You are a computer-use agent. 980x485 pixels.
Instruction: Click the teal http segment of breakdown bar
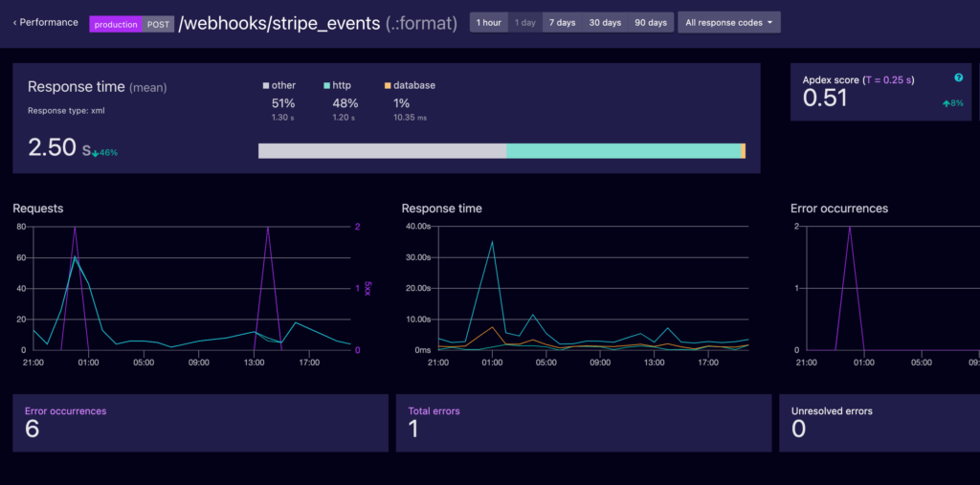tap(623, 151)
